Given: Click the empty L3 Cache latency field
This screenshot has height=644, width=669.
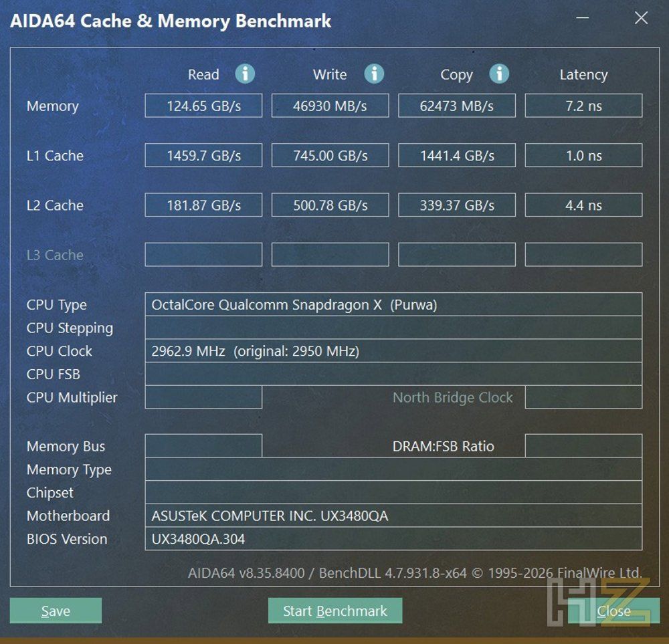Looking at the screenshot, I should tap(583, 255).
